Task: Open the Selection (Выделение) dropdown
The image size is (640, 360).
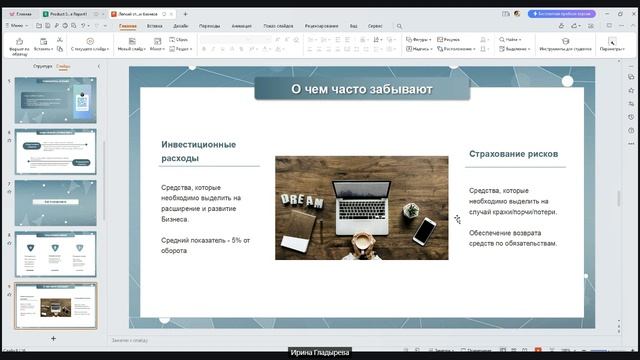Action: [x=514, y=49]
